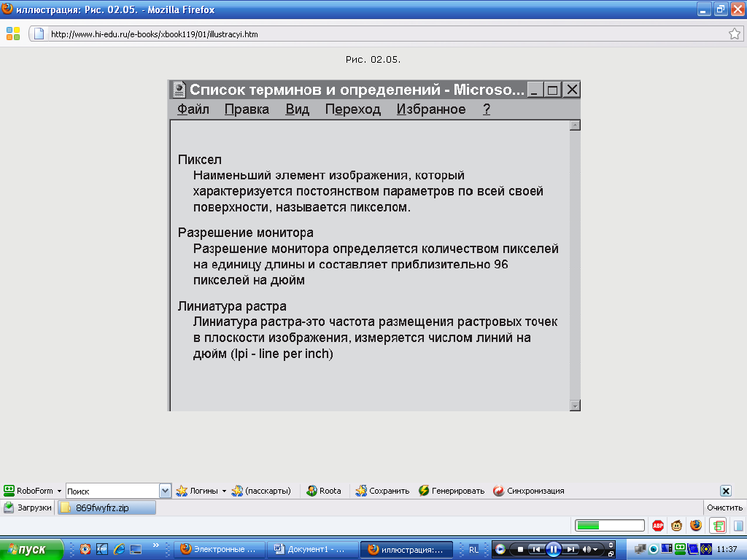The width and height of the screenshot is (747, 560).
Task: Switch to the Электронные Firefox taskbar window
Action: coord(219,549)
